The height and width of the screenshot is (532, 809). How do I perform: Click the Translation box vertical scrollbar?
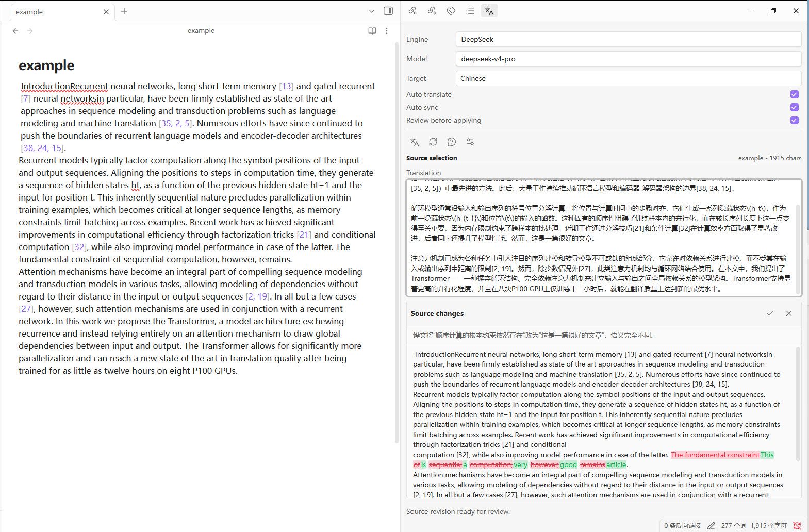pyautogui.click(x=798, y=249)
